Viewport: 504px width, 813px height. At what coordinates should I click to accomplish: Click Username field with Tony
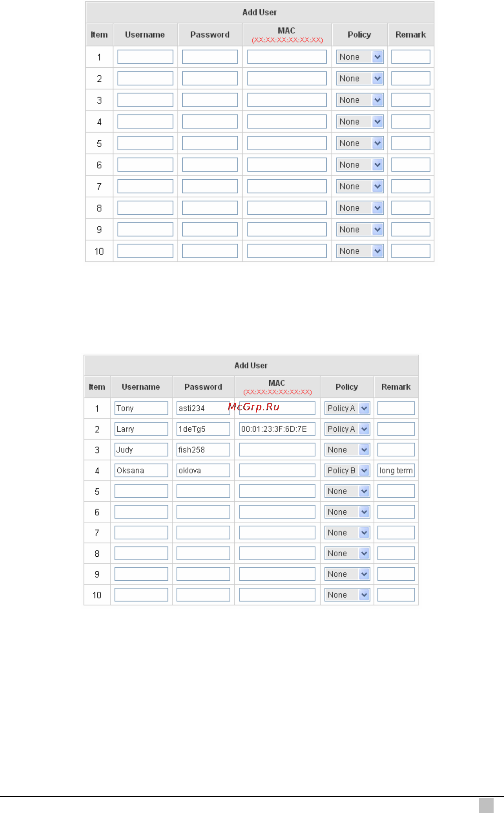click(141, 408)
